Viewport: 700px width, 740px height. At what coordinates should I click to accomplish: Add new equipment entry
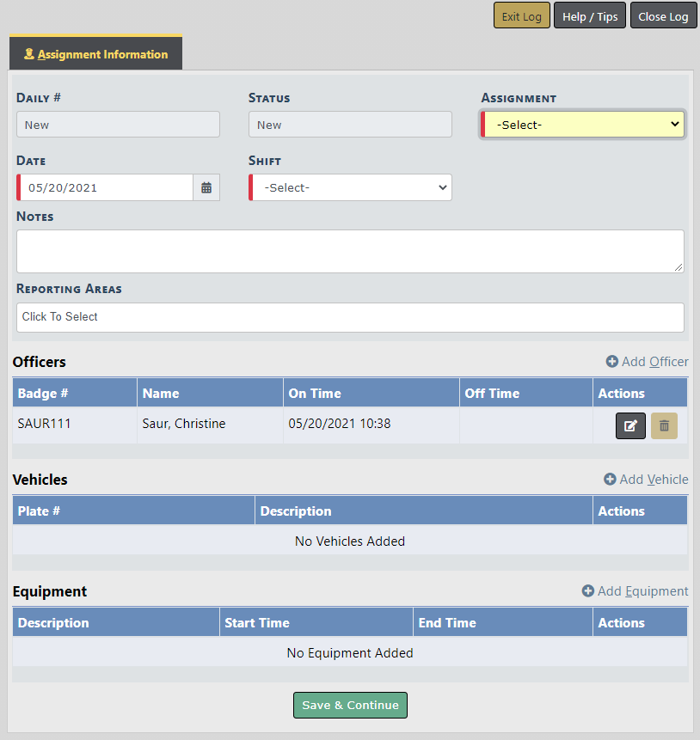tap(635, 591)
